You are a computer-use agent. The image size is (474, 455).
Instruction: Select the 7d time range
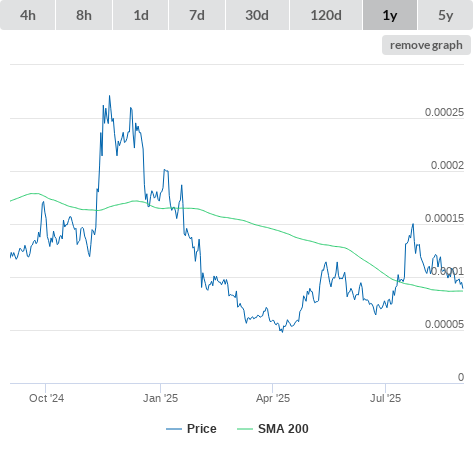[x=197, y=15]
